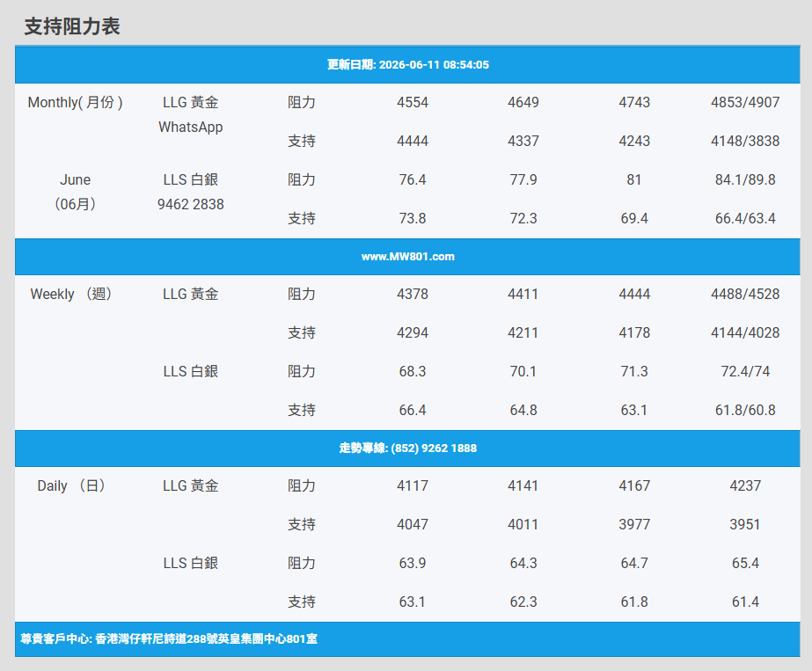Click the customer center address footer
Viewport: 812px width, 671px height.
(x=169, y=638)
